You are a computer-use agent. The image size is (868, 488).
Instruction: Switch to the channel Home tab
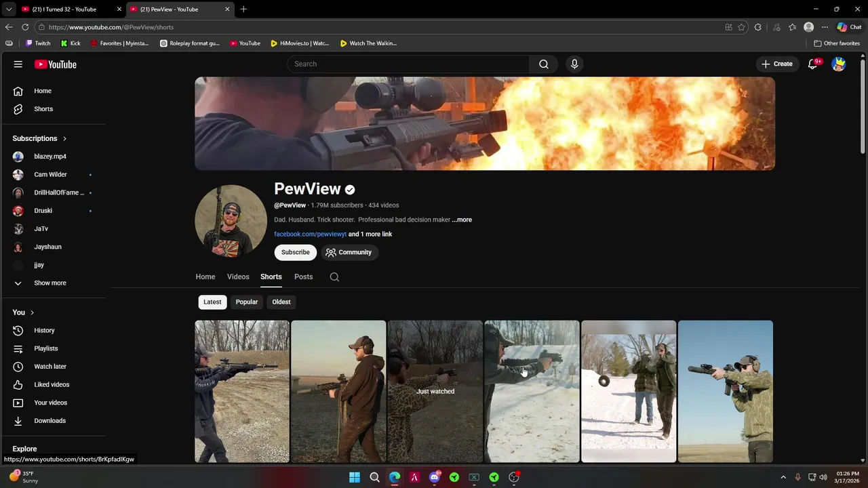coord(205,277)
